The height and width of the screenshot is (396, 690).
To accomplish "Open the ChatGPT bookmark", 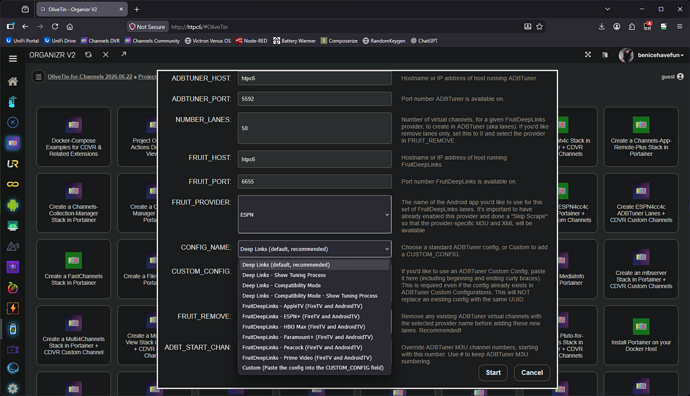I will 424,41.
